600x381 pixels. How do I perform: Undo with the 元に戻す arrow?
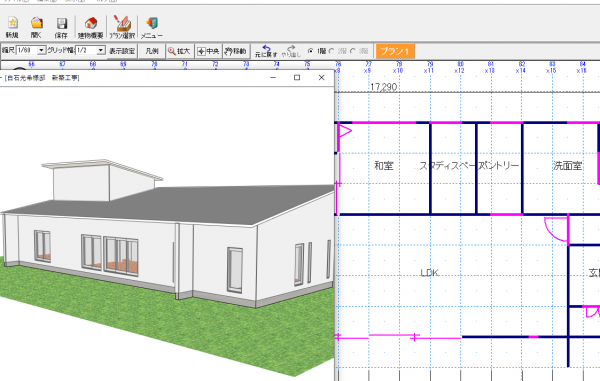click(266, 51)
